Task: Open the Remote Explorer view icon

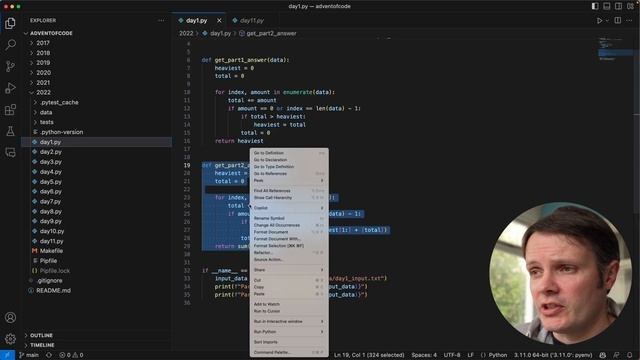Action: coord(10,153)
